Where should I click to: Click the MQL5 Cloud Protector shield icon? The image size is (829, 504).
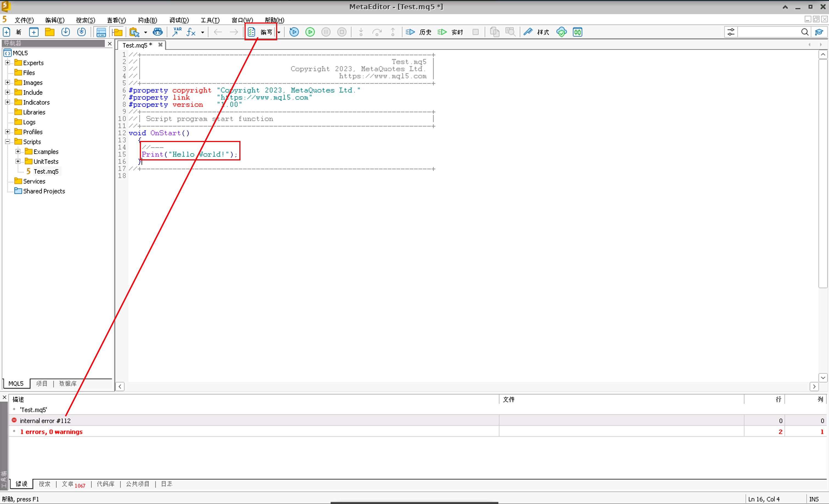pyautogui.click(x=561, y=32)
